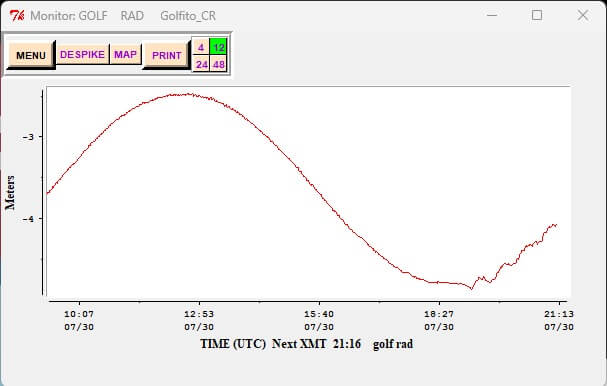
Task: Click the 21:13 time axis label
Action: tap(559, 320)
